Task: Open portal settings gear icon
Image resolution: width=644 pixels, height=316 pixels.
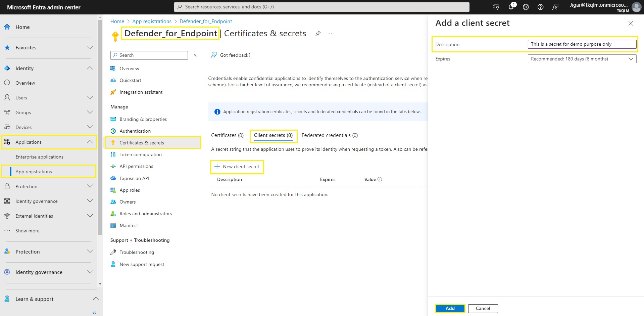Action: (526, 7)
